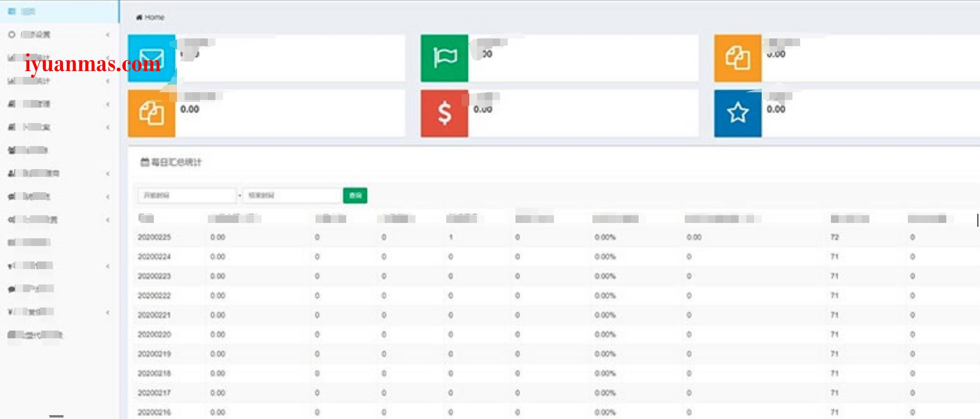
Task: Select table row dated 20200222
Action: [556, 296]
